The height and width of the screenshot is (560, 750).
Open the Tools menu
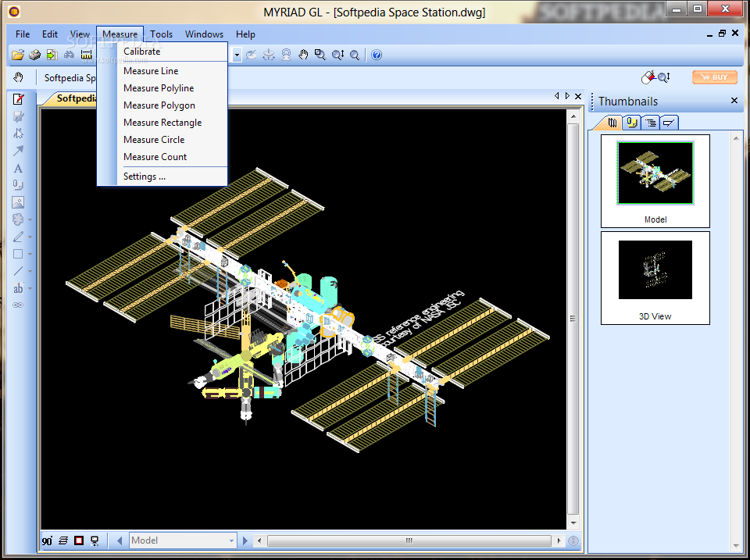(161, 34)
